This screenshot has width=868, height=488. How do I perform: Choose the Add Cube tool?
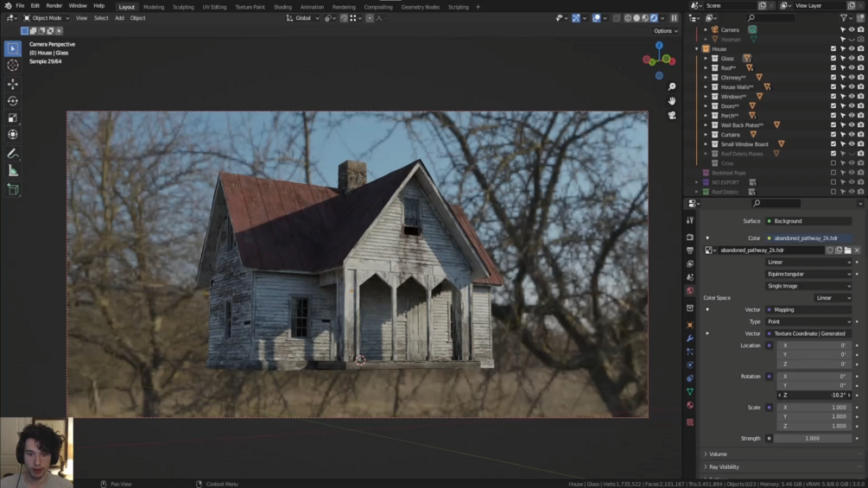coord(13,190)
